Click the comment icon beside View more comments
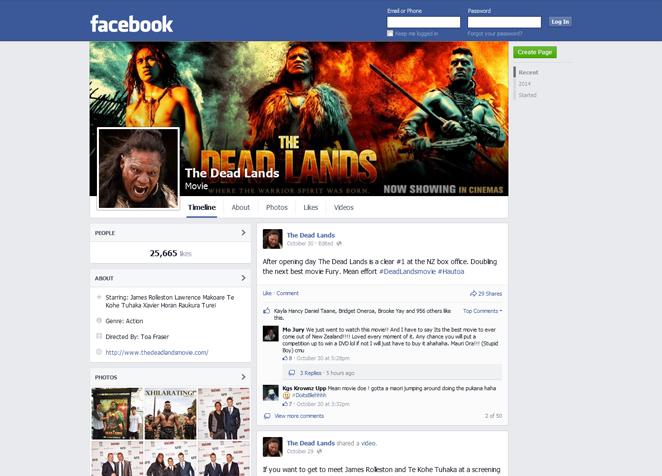Image resolution: width=662 pixels, height=476 pixels. coord(267,416)
